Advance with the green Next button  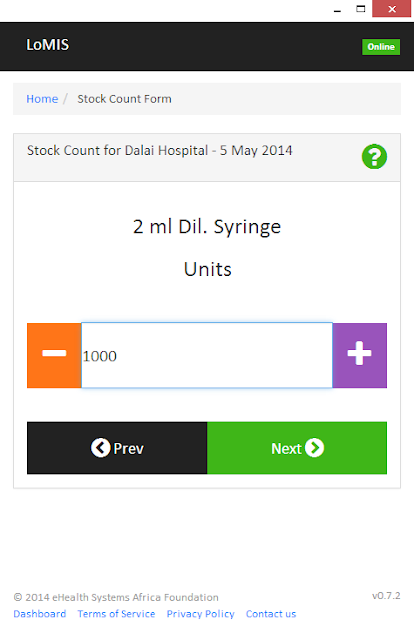[297, 448]
